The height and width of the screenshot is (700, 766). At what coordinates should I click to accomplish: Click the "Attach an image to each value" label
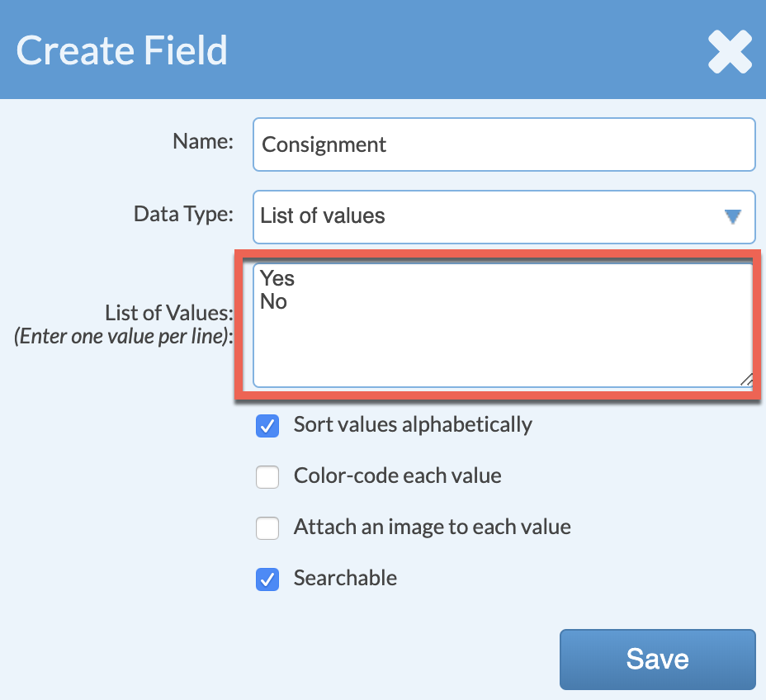click(x=432, y=527)
